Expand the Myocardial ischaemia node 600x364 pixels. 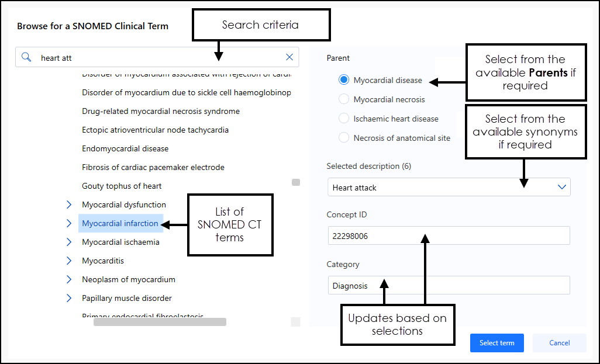coord(69,242)
